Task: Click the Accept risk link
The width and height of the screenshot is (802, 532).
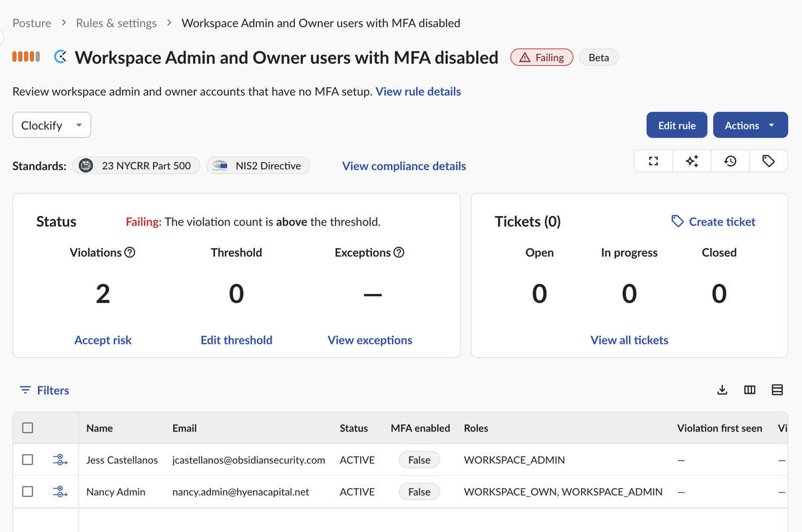Action: pos(102,340)
